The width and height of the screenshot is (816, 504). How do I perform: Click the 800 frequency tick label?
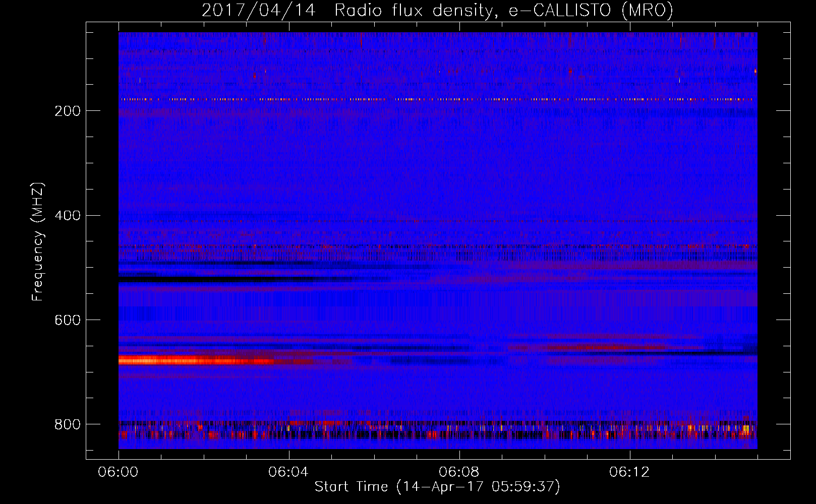click(68, 424)
